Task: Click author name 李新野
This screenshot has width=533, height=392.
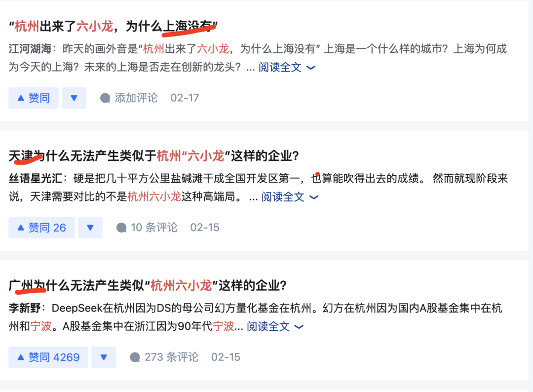Action: tap(25, 308)
